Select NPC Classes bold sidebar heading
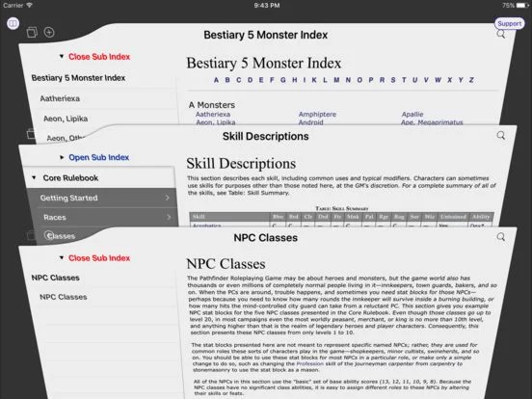Screen dimensions: 532x399 pyautogui.click(x=55, y=278)
